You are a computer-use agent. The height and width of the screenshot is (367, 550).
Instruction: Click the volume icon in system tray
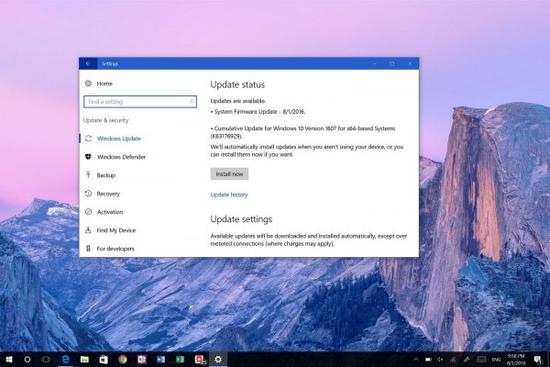pos(440,359)
